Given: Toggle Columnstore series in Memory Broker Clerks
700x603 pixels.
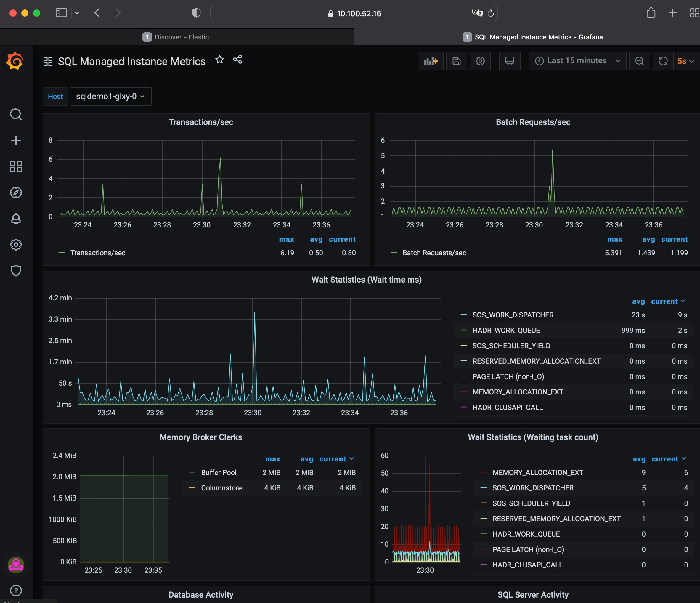Looking at the screenshot, I should click(221, 488).
